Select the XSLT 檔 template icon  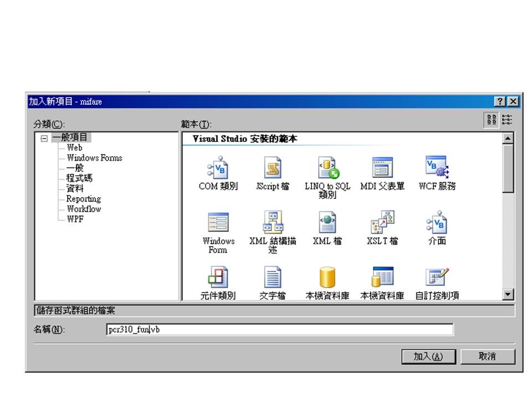coord(382,222)
